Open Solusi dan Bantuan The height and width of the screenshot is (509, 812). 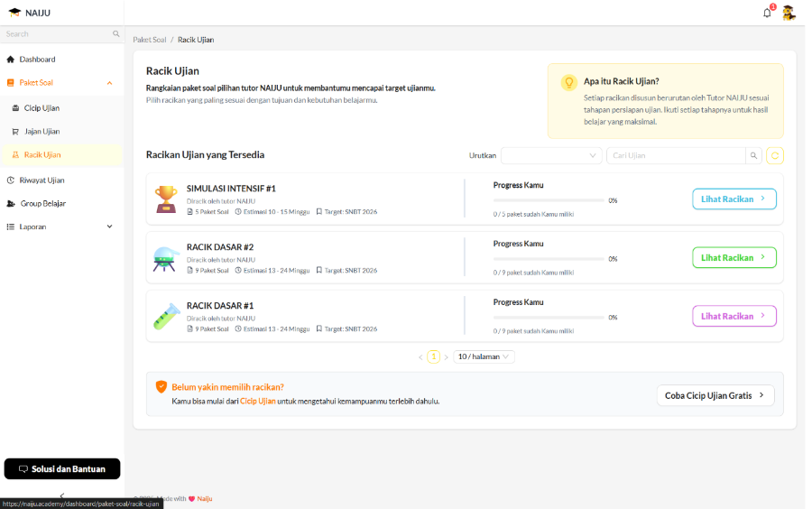tap(62, 468)
